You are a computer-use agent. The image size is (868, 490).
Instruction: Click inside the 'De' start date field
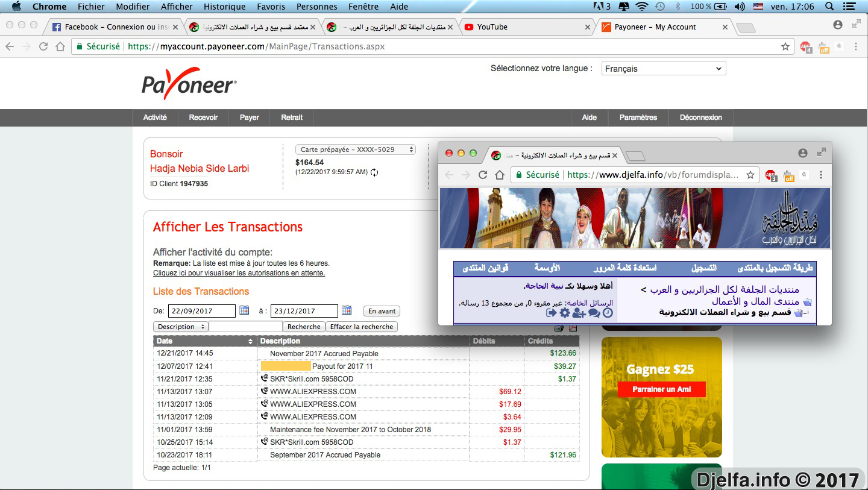coord(202,311)
